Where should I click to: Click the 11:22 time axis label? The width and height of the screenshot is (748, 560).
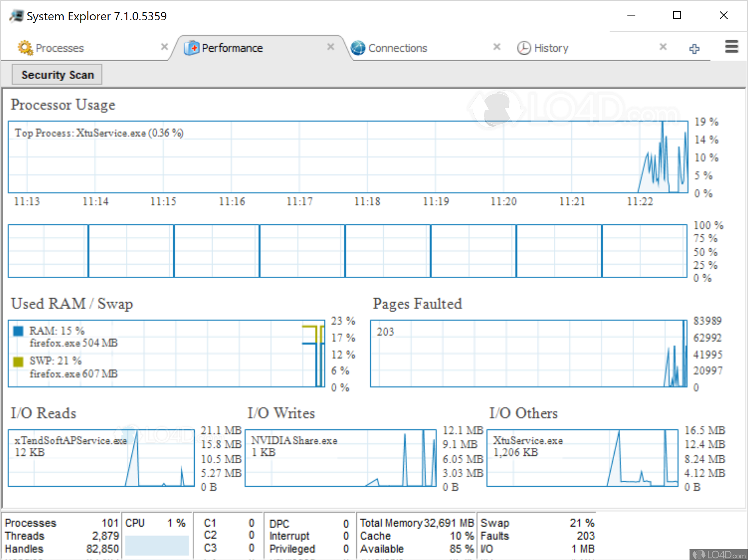point(640,201)
